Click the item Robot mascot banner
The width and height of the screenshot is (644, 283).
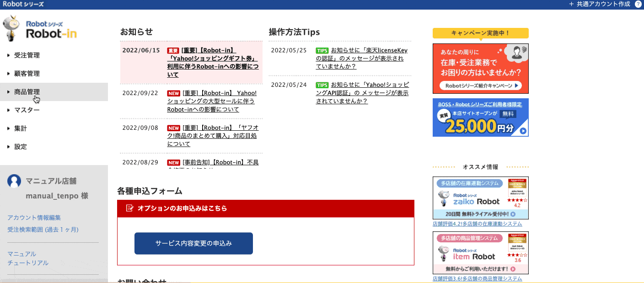click(x=480, y=253)
